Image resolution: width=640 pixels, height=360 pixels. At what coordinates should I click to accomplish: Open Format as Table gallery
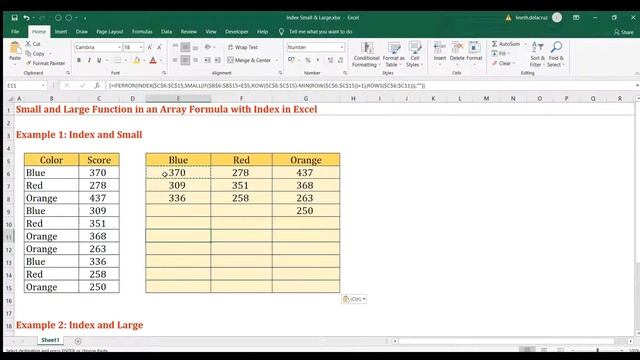(393, 55)
